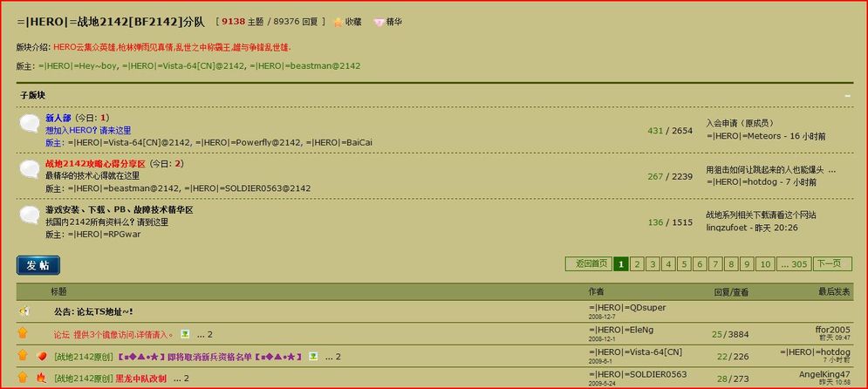
Task: Click image attachment icon after 提供3个镜像访问
Action: tap(185, 334)
